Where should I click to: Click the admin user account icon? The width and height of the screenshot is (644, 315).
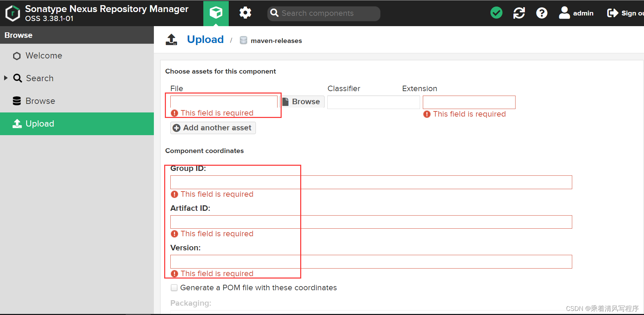pos(564,13)
